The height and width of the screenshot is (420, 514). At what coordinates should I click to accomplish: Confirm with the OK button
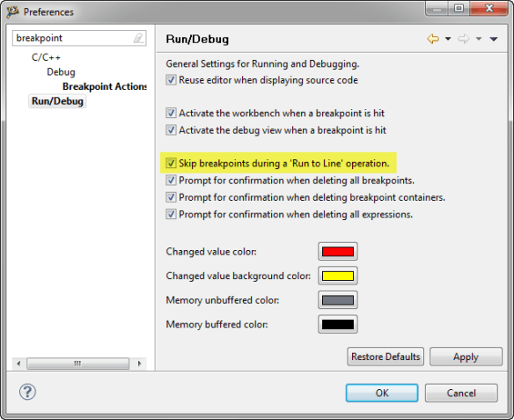tap(382, 393)
